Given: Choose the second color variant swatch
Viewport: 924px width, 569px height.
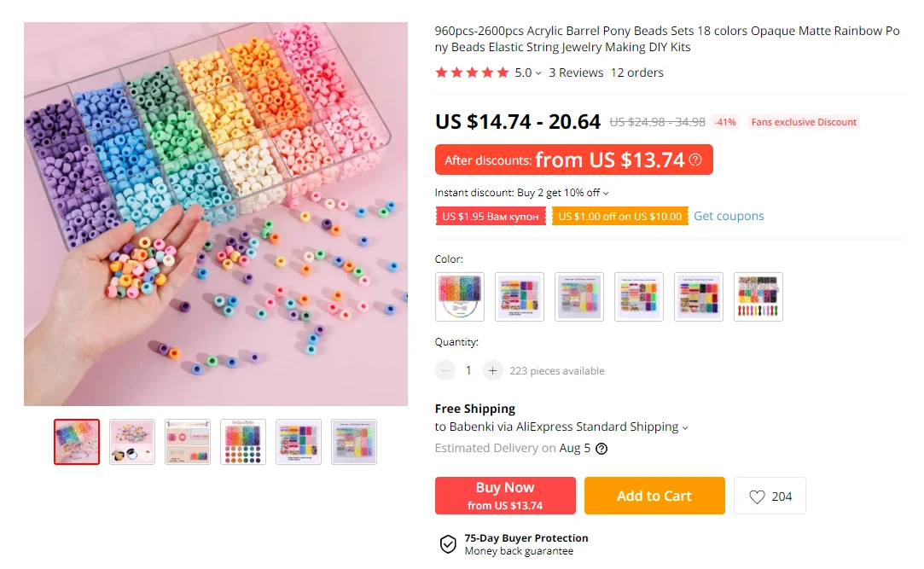Looking at the screenshot, I should [520, 297].
